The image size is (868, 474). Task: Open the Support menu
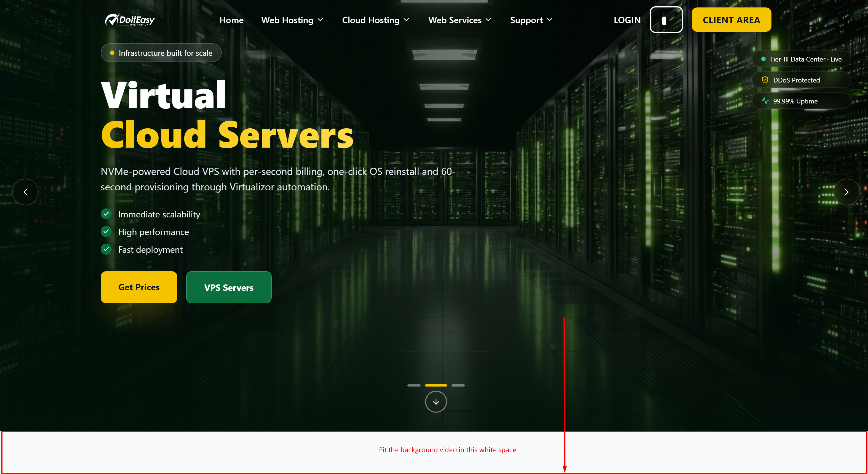pos(531,20)
